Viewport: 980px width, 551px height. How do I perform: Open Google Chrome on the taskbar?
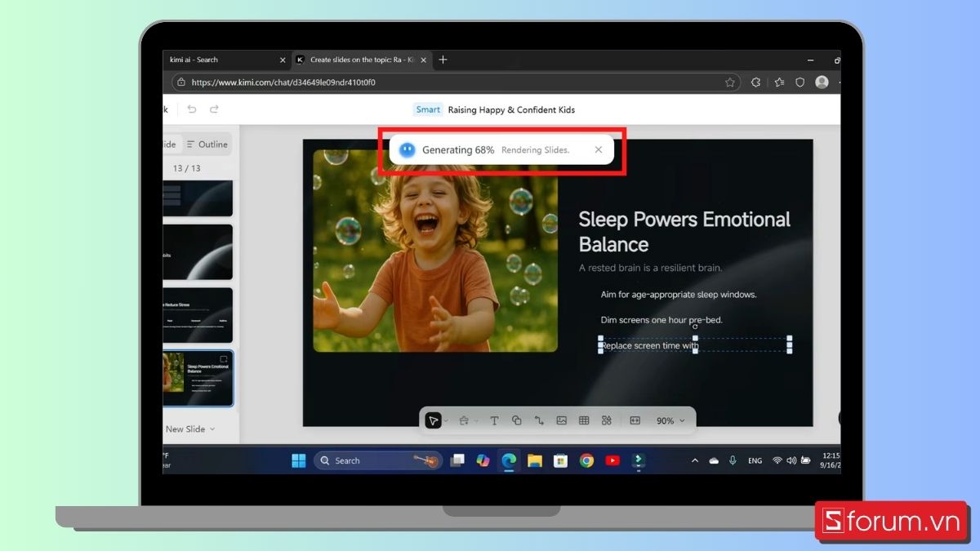pos(586,460)
